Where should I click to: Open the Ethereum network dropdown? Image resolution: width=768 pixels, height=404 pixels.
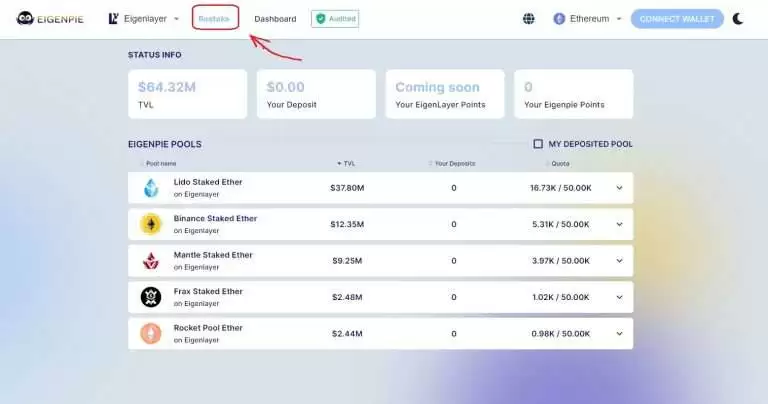587,19
